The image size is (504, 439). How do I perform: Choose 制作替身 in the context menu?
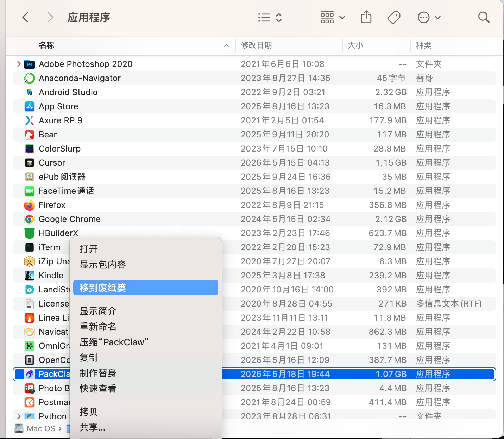pos(146,373)
